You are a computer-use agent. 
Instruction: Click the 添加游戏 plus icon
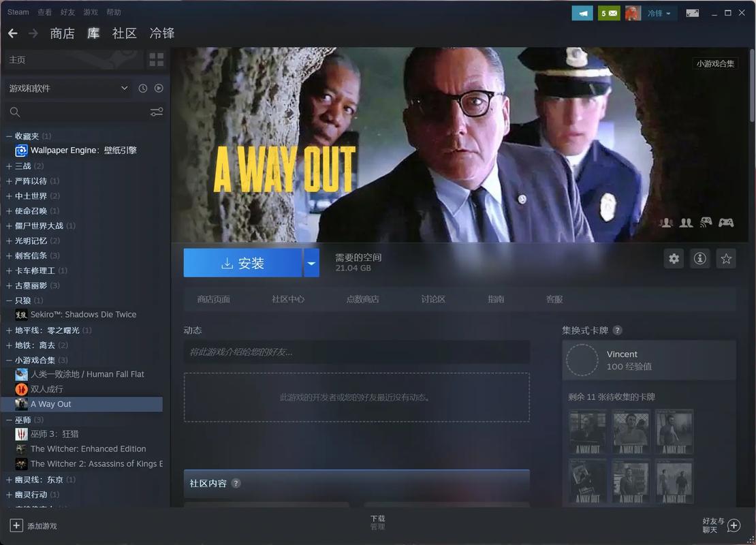pos(16,525)
